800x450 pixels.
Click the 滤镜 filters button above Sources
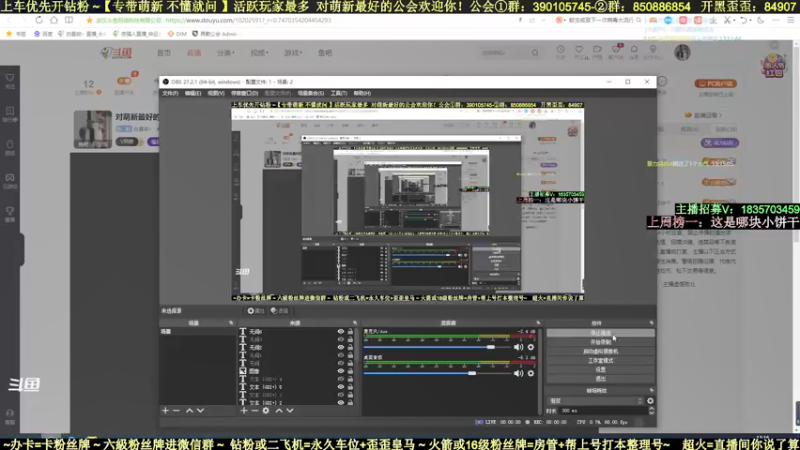(x=280, y=311)
